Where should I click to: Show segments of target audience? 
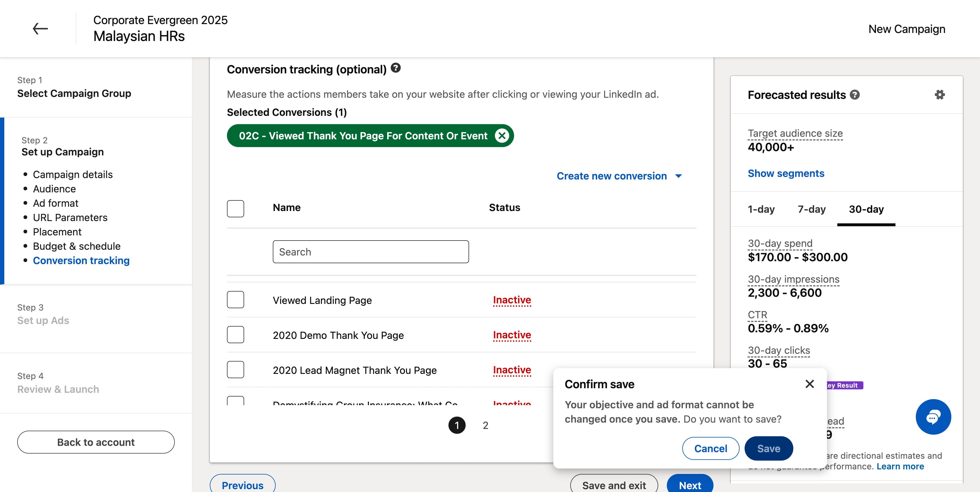click(x=786, y=173)
